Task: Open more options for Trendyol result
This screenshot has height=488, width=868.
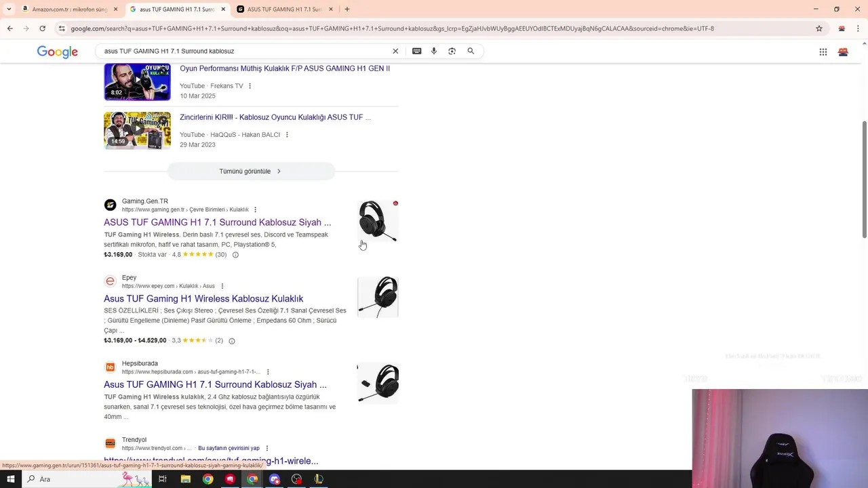Action: click(267, 448)
